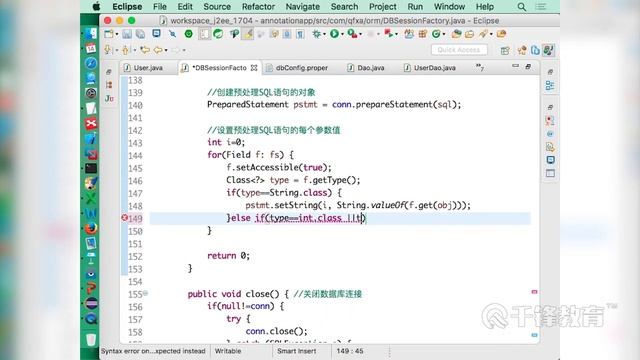This screenshot has width=640, height=360.
Task: Open the Next Annotation dropdown arrow
Action: coord(116,50)
